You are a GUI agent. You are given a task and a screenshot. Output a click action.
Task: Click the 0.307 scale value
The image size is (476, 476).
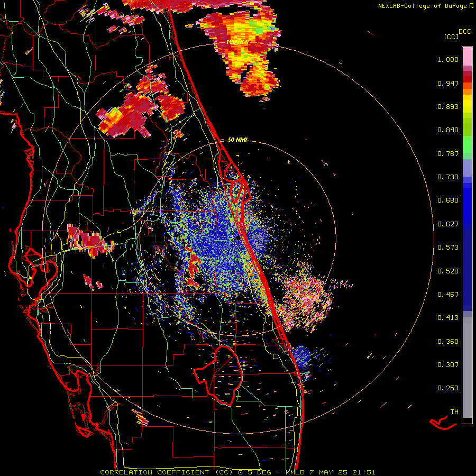(x=448, y=365)
